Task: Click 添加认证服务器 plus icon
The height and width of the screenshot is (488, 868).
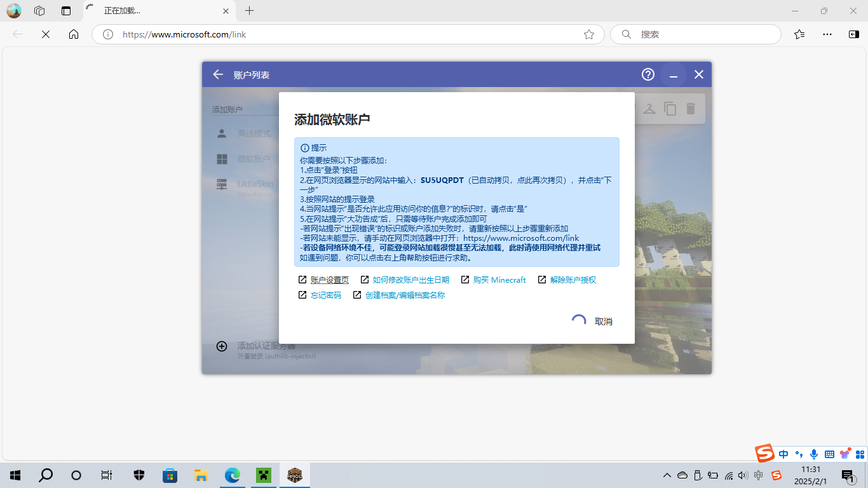Action: 222,346
